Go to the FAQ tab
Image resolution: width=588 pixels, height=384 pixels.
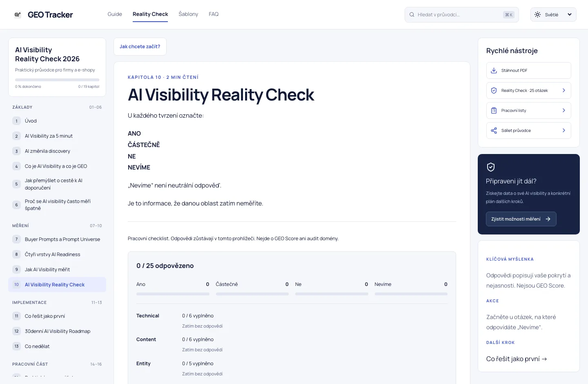click(214, 14)
